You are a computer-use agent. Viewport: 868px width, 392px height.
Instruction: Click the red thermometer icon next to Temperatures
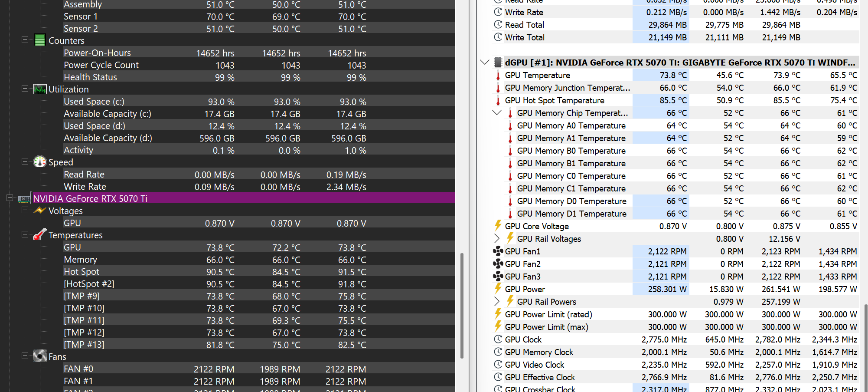(39, 235)
